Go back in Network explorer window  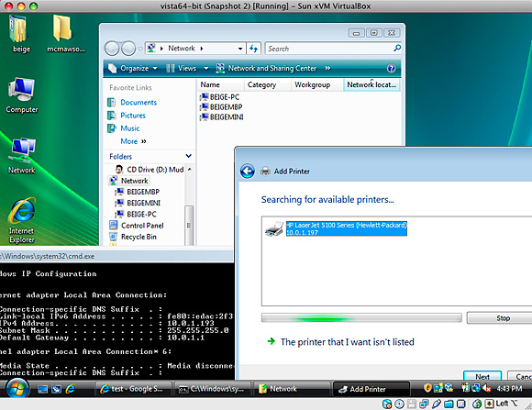tap(112, 49)
